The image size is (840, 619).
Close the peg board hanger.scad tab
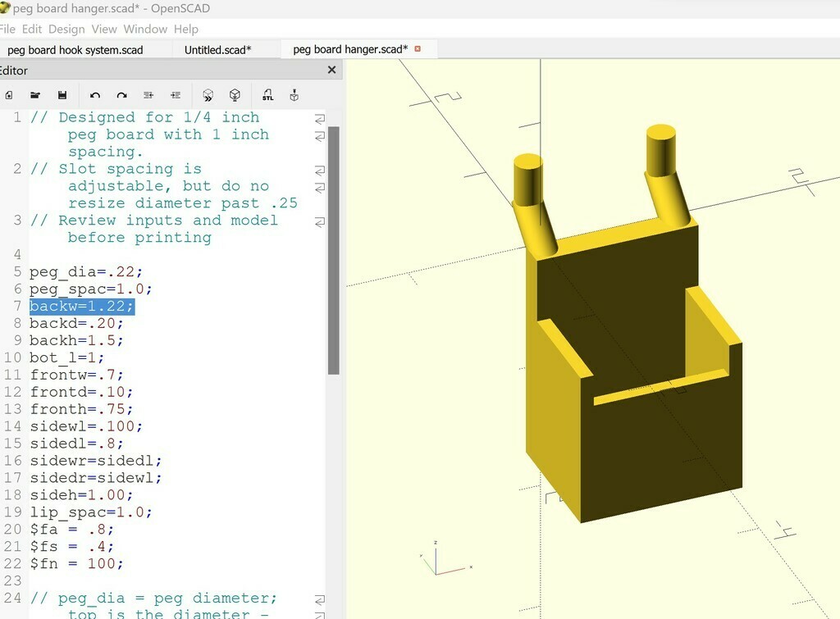(418, 49)
